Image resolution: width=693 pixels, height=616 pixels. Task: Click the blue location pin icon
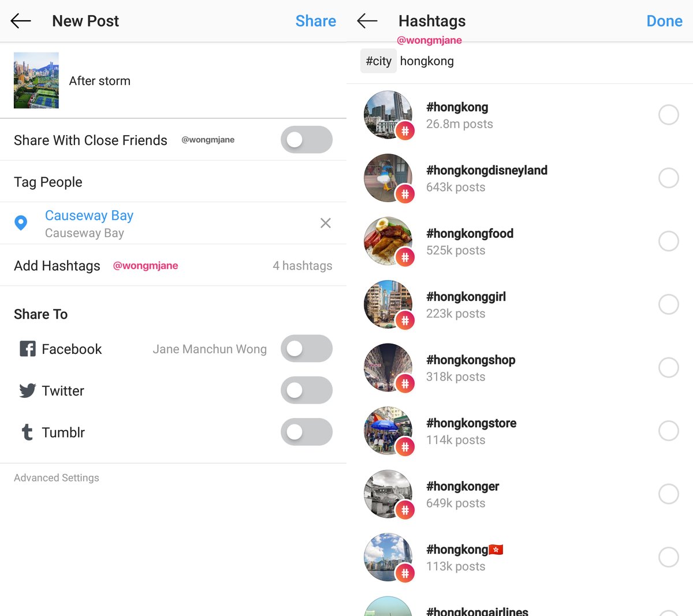21,223
